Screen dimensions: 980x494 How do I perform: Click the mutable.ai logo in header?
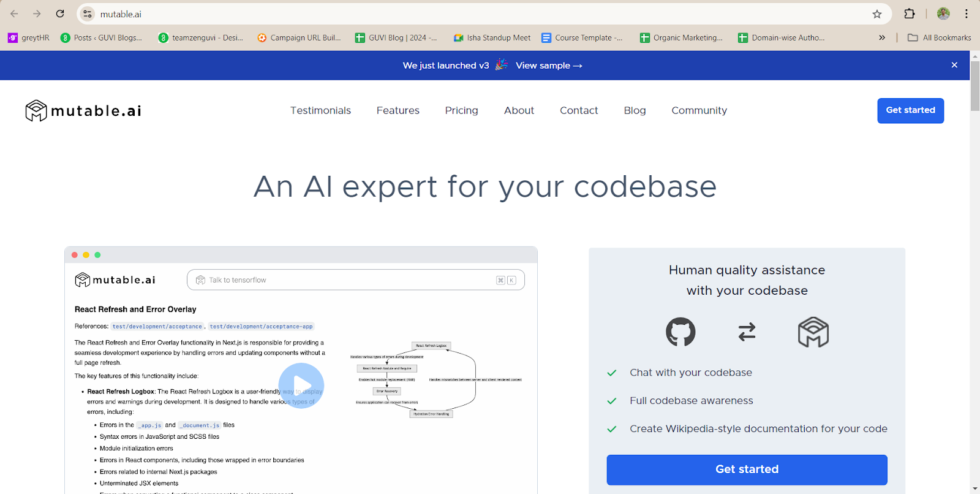pos(83,111)
